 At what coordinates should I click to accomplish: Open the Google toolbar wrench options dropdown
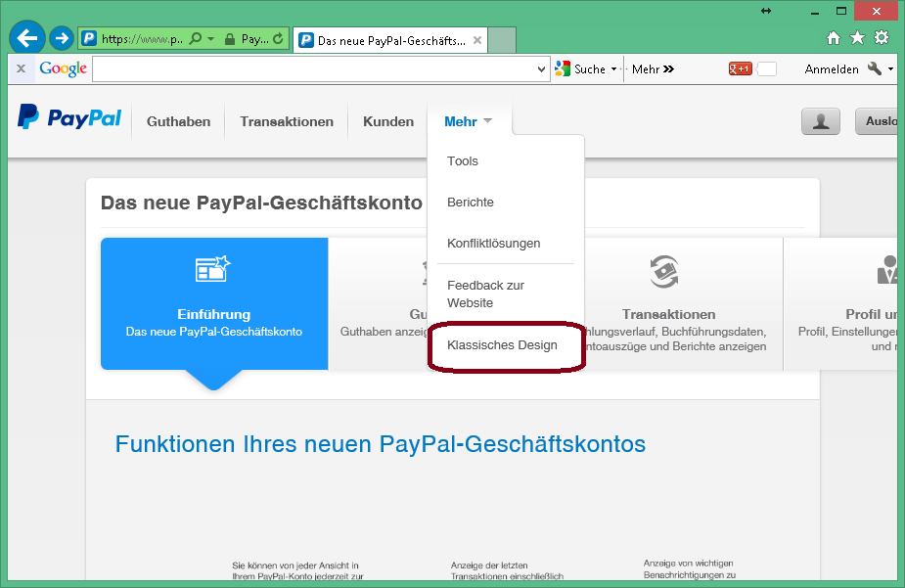[x=880, y=69]
